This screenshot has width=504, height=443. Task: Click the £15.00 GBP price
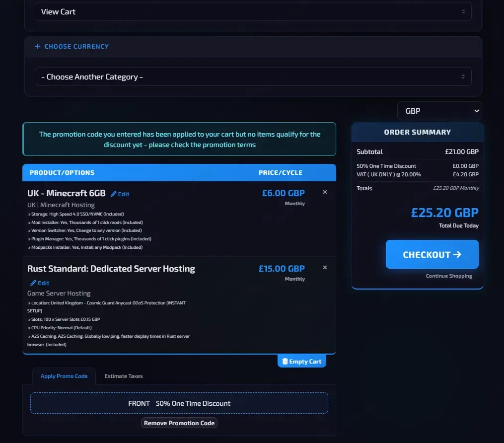click(x=282, y=269)
